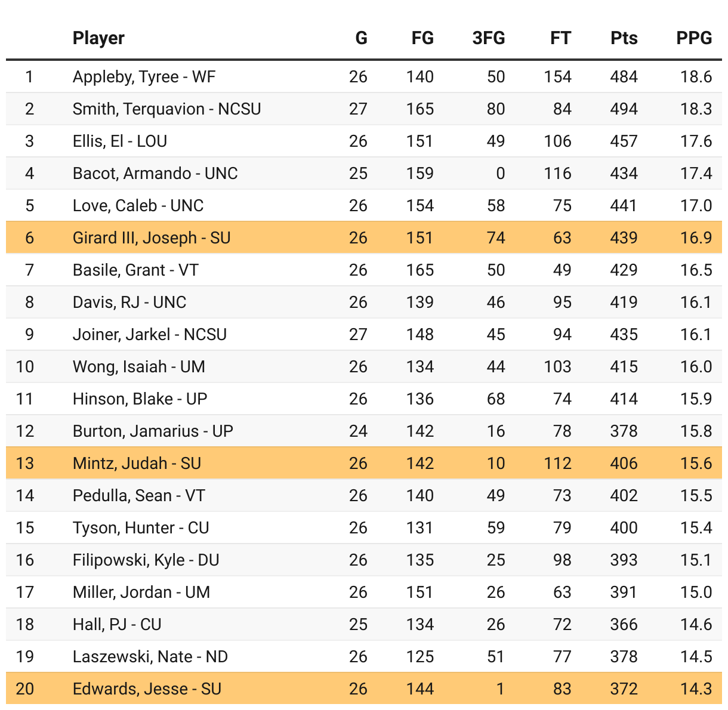This screenshot has height=710, width=728.
Task: Click Love, Caleb - UNC PPG value 17.0
Action: click(x=696, y=206)
